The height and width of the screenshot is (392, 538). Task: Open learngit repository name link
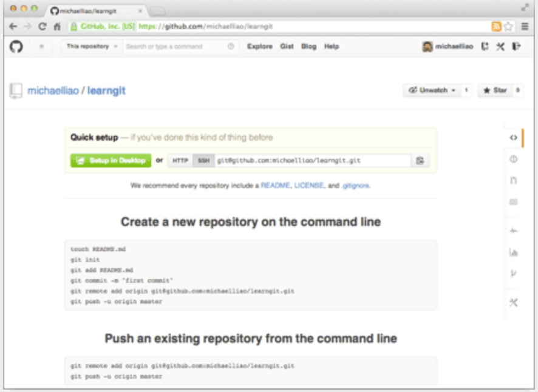(x=106, y=90)
